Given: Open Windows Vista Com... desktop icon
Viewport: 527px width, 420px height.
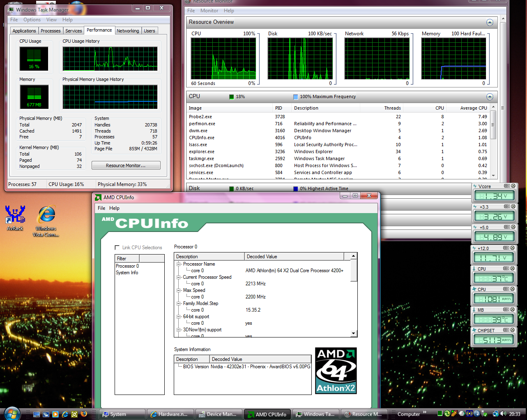Looking at the screenshot, I should pos(46,221).
